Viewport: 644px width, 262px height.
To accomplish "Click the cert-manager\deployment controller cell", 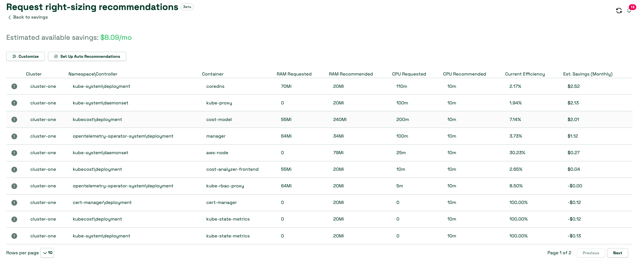I will click(102, 203).
